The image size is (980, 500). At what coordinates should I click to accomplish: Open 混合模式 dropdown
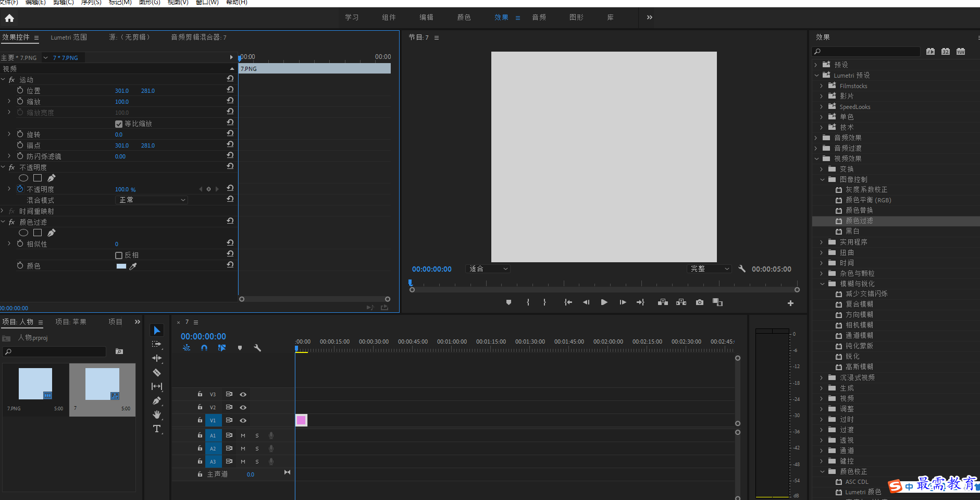coord(151,200)
